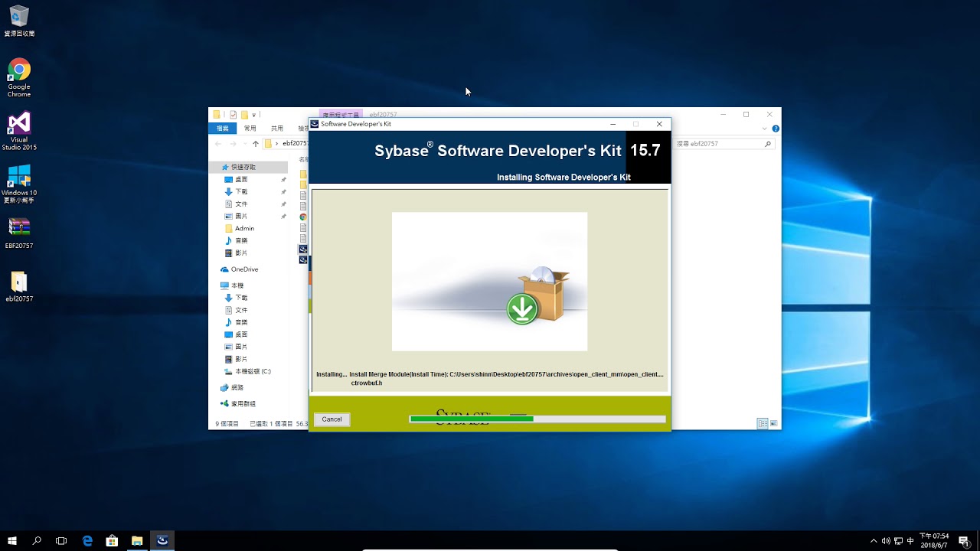The width and height of the screenshot is (980, 551).
Task: Open 音樂 under 快速存取
Action: click(x=241, y=240)
